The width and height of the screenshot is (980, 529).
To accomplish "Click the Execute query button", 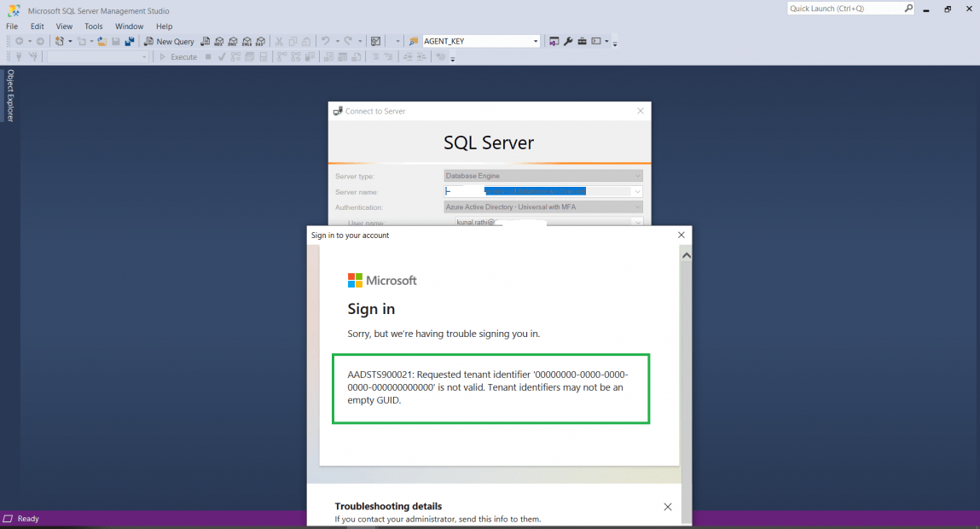I will tap(178, 57).
